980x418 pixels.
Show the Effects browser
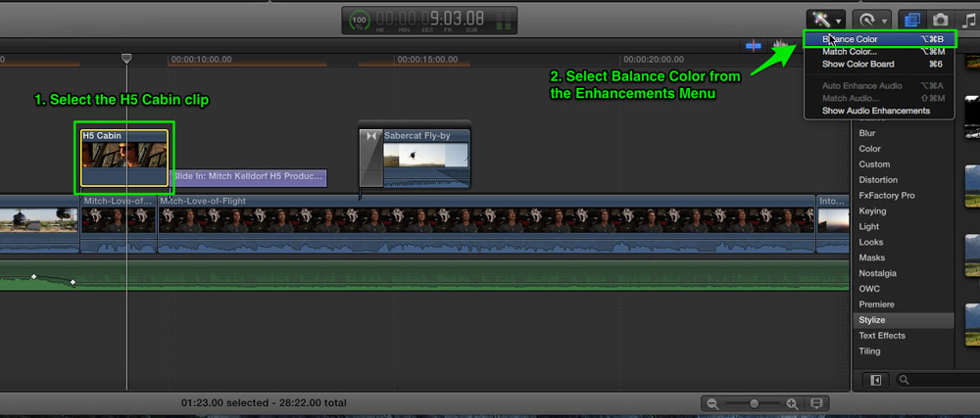[x=911, y=20]
